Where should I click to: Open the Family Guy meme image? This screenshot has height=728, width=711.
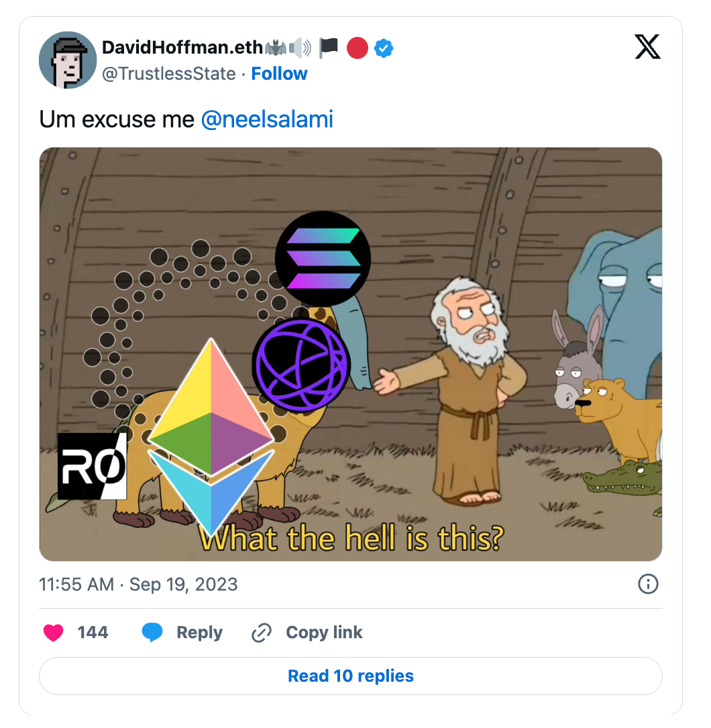351,354
